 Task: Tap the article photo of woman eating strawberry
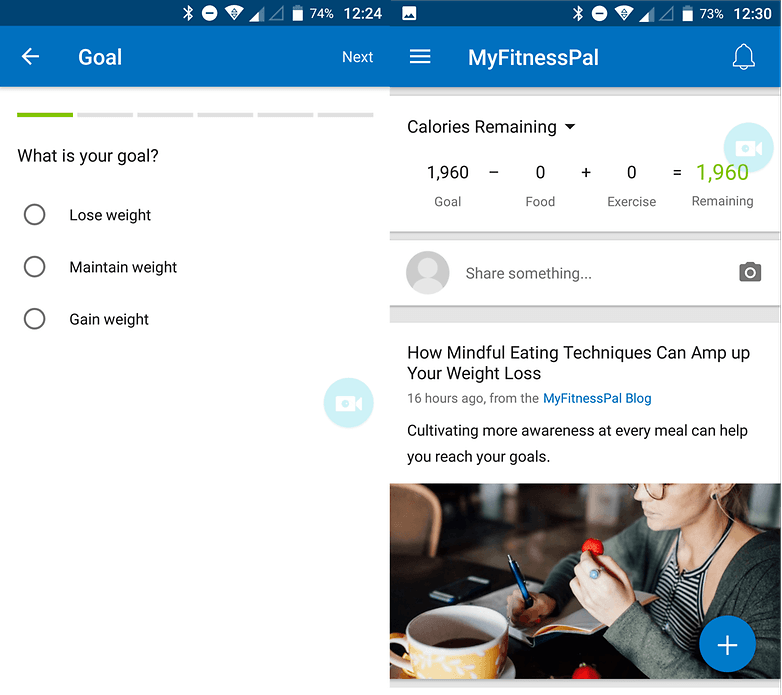pos(585,581)
